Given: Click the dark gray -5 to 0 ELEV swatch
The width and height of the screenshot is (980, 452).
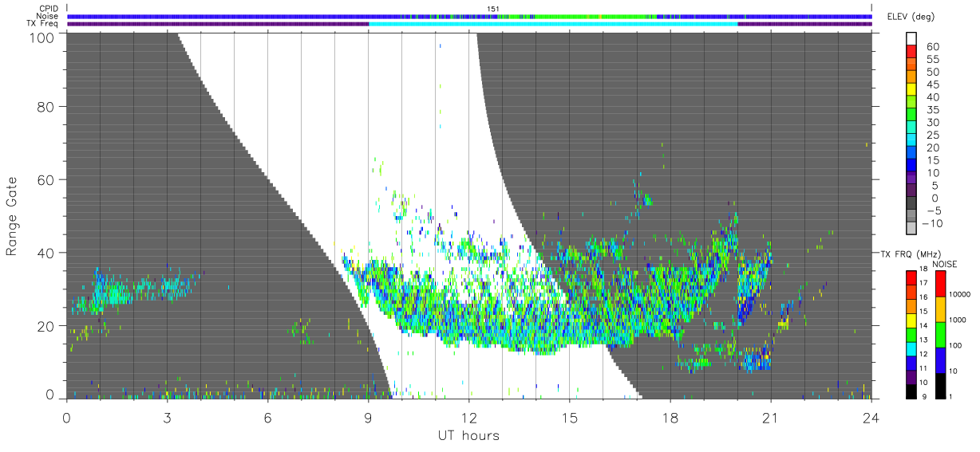Looking at the screenshot, I should [x=911, y=204].
